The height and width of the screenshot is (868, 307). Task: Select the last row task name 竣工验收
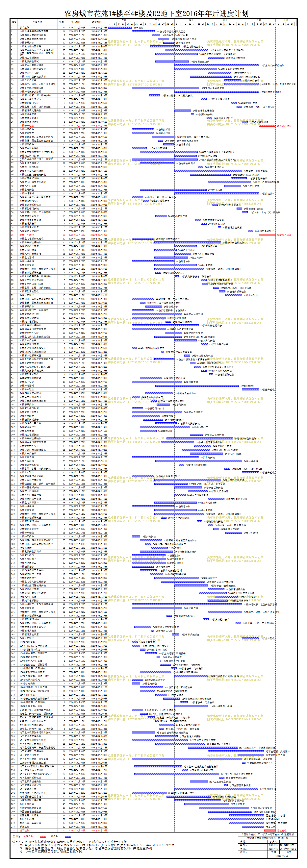[x=25, y=831]
